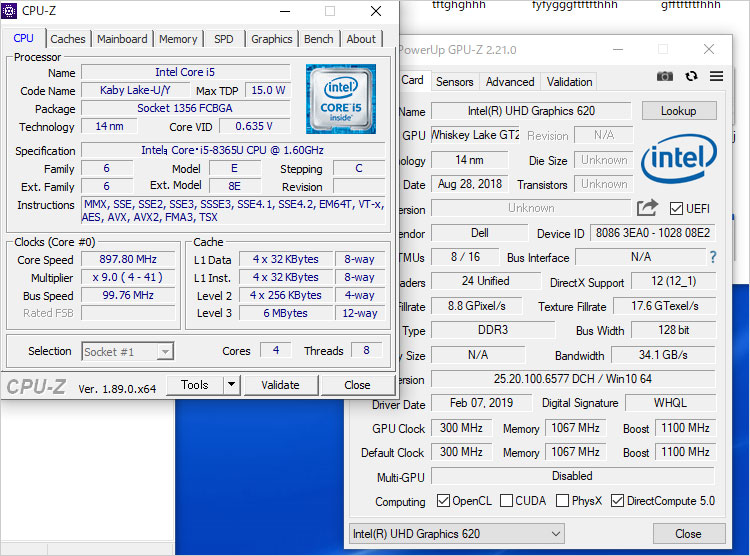Toggle the PhysX checkbox
Viewport: 750px width, 556px height.
tap(562, 501)
